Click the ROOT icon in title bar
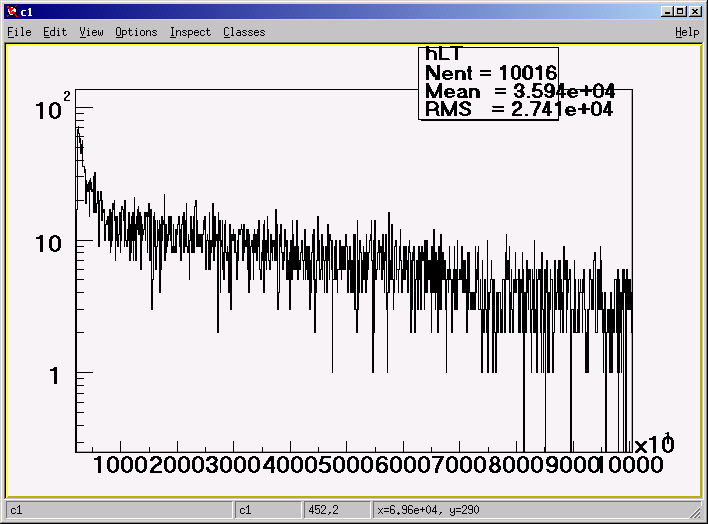Screen dimensions: 708x524 click(x=12, y=11)
